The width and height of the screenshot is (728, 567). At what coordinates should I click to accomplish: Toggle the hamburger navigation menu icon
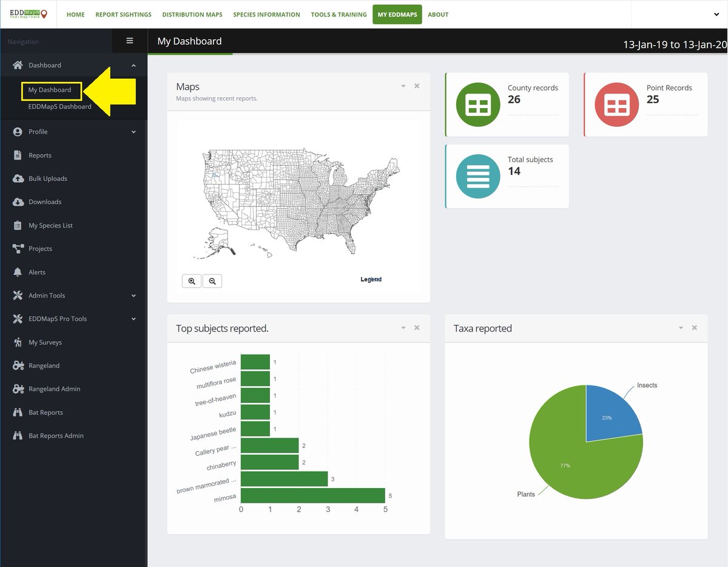click(x=129, y=41)
